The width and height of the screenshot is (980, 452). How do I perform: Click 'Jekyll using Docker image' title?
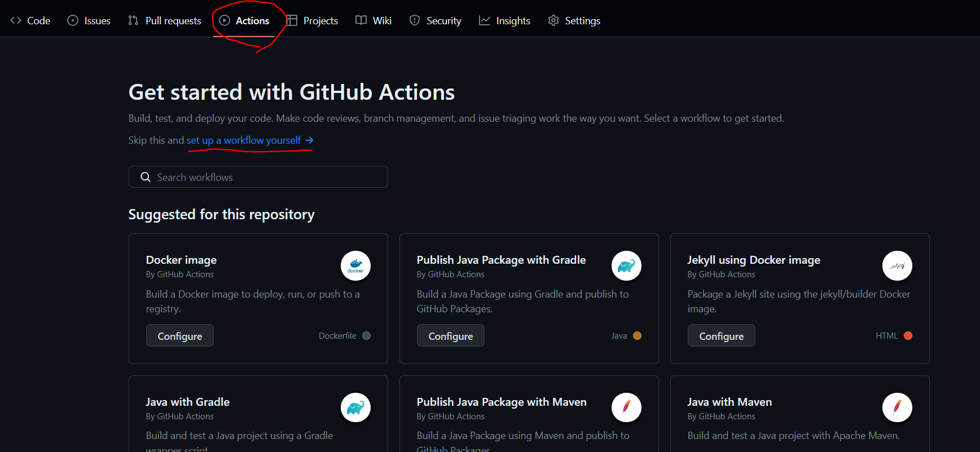754,260
